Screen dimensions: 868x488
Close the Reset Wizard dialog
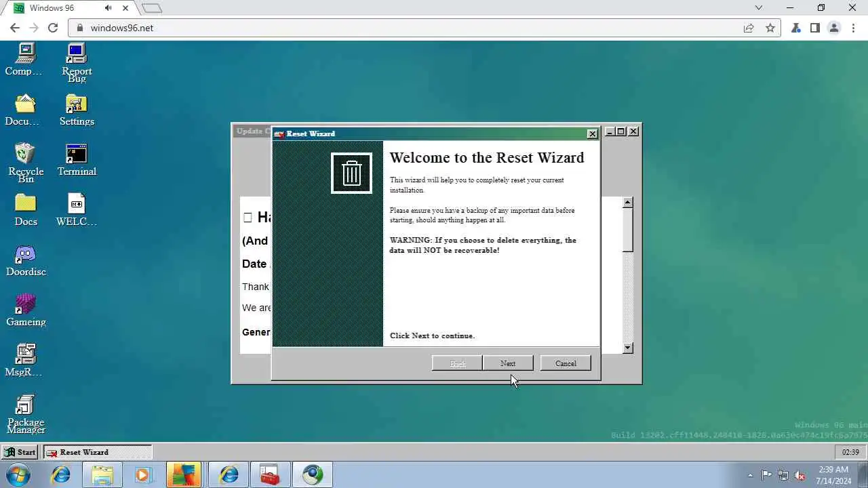pyautogui.click(x=592, y=134)
